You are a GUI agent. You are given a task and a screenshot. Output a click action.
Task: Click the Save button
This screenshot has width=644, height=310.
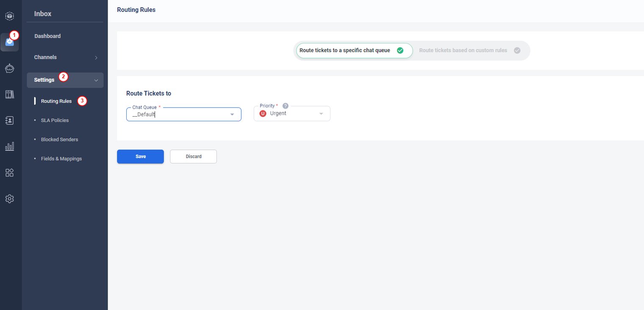(140, 156)
